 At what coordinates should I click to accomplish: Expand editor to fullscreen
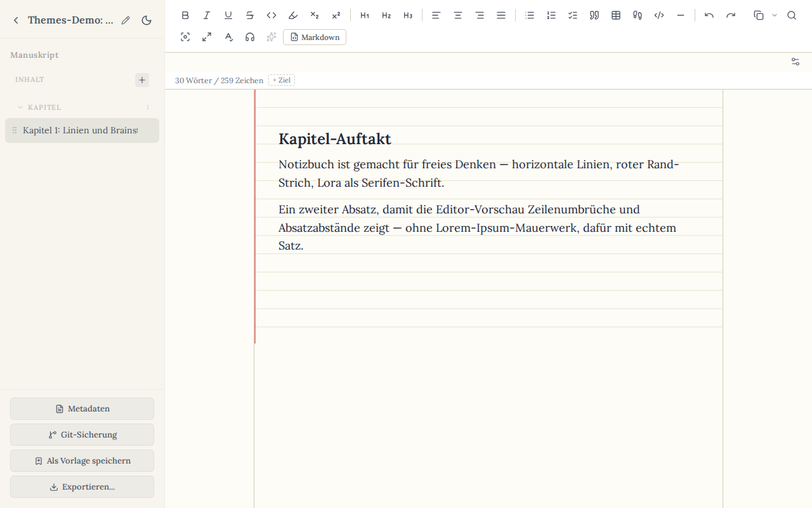207,37
